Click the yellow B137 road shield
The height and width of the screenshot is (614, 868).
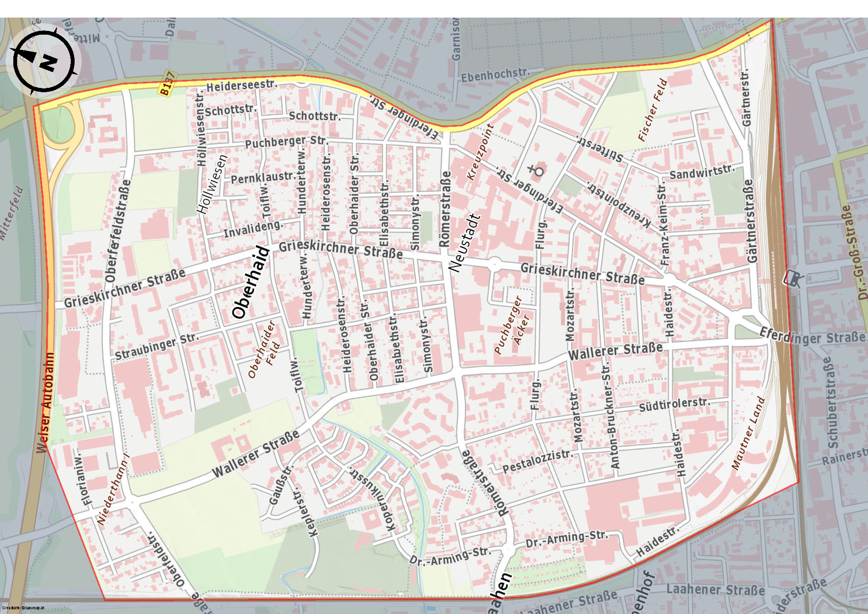pyautogui.click(x=168, y=83)
